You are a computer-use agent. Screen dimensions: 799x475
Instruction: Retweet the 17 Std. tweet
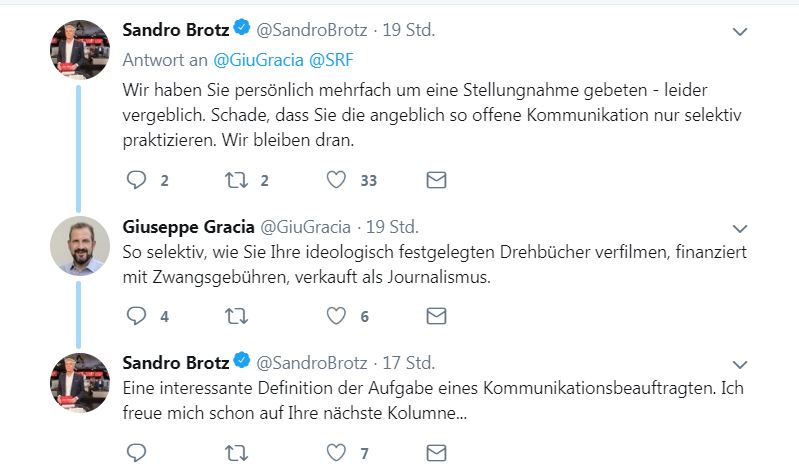pyautogui.click(x=236, y=453)
